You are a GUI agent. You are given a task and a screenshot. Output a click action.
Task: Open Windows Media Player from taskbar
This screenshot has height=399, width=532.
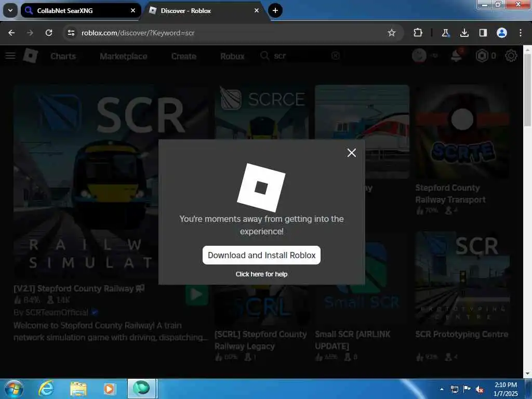coord(109,389)
